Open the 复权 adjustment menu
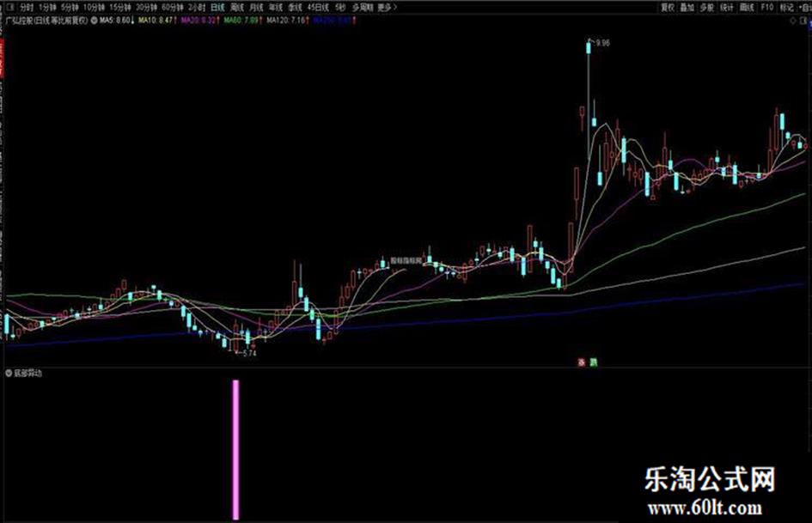 pos(668,7)
